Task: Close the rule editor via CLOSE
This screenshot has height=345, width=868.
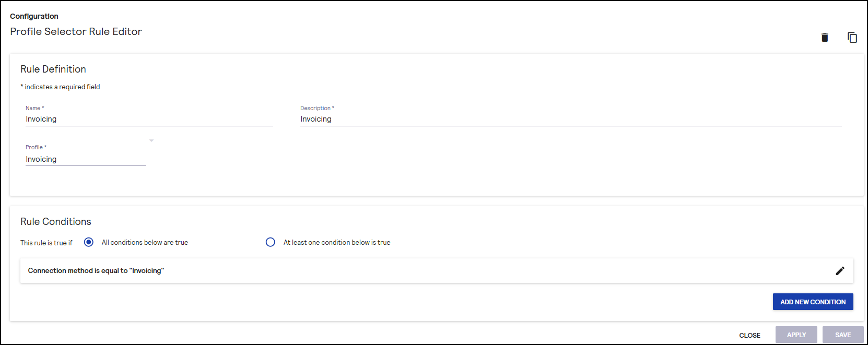Action: (749, 335)
